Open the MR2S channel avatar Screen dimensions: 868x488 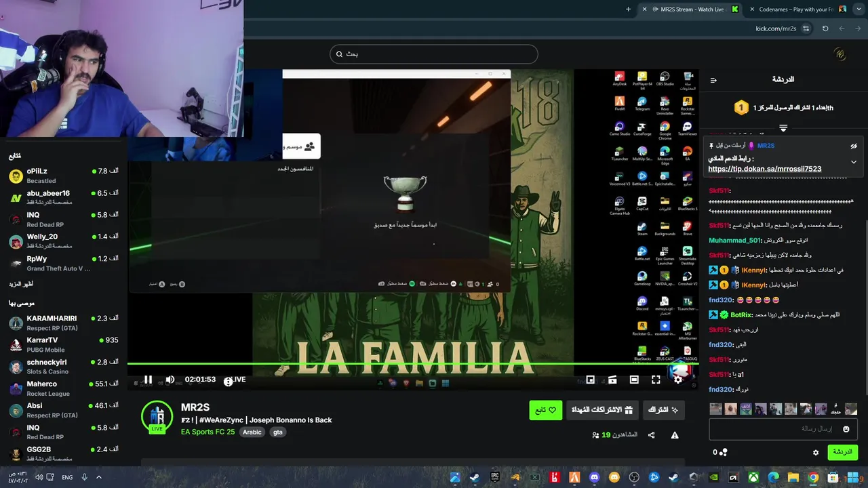pos(157,417)
